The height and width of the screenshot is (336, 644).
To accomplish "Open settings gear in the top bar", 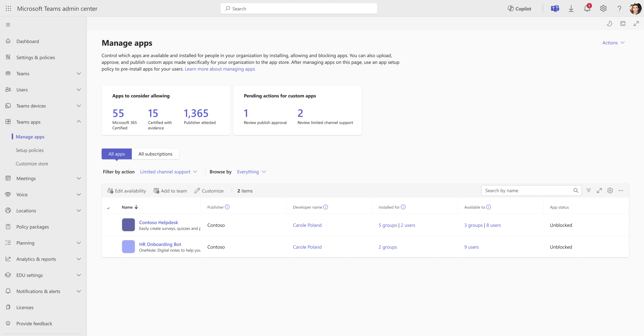I will 603,9.
